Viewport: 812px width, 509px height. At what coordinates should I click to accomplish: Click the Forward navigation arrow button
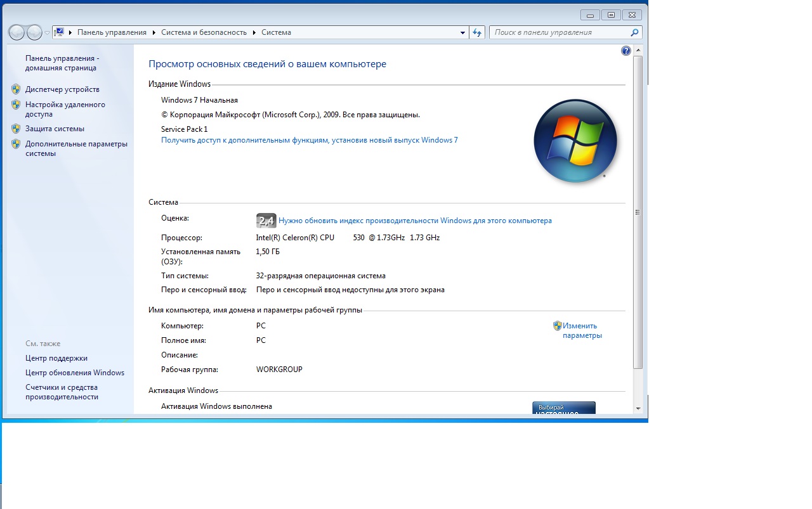coord(34,32)
